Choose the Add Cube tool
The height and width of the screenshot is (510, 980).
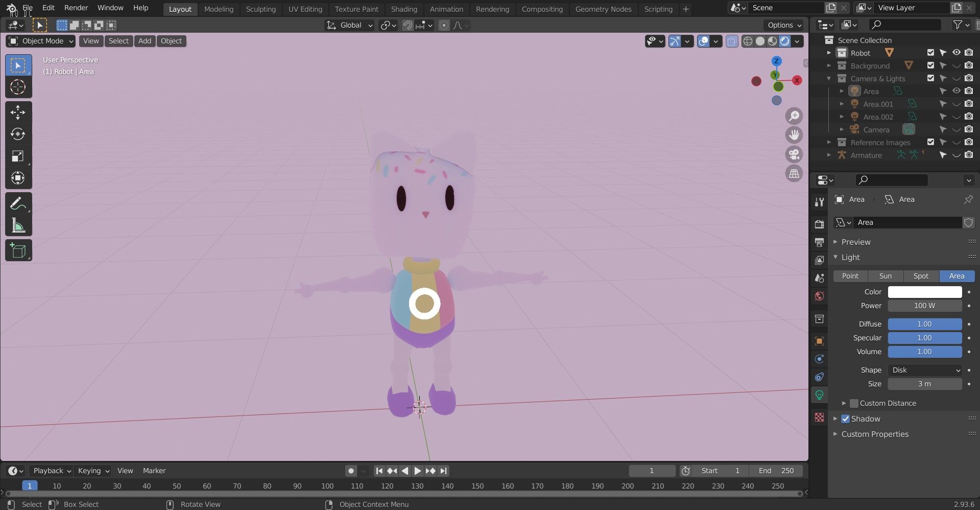pyautogui.click(x=18, y=250)
